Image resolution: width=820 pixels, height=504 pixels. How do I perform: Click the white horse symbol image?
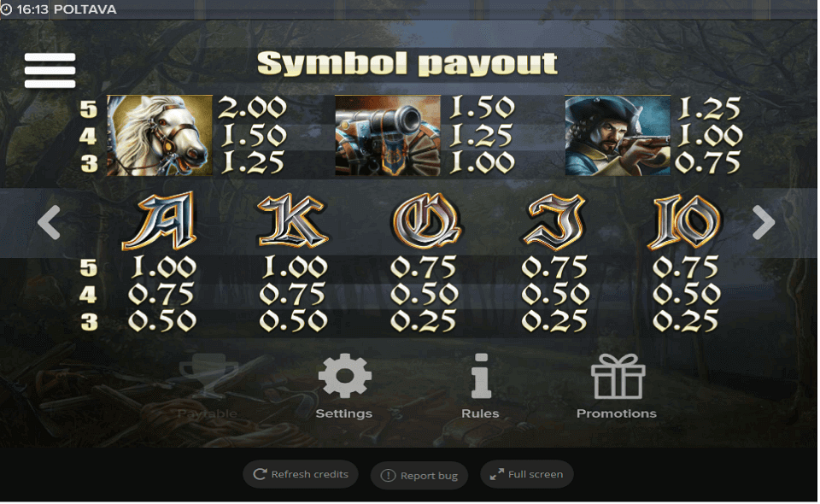160,136
